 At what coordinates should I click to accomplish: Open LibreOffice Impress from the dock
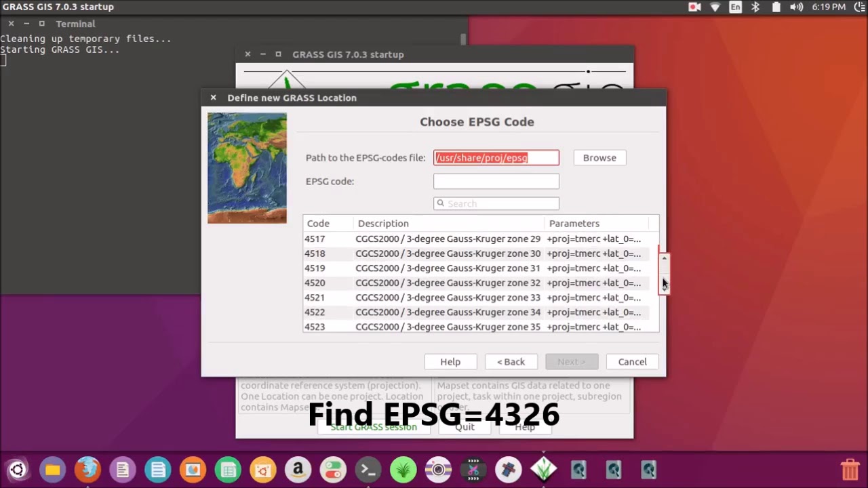[193, 470]
